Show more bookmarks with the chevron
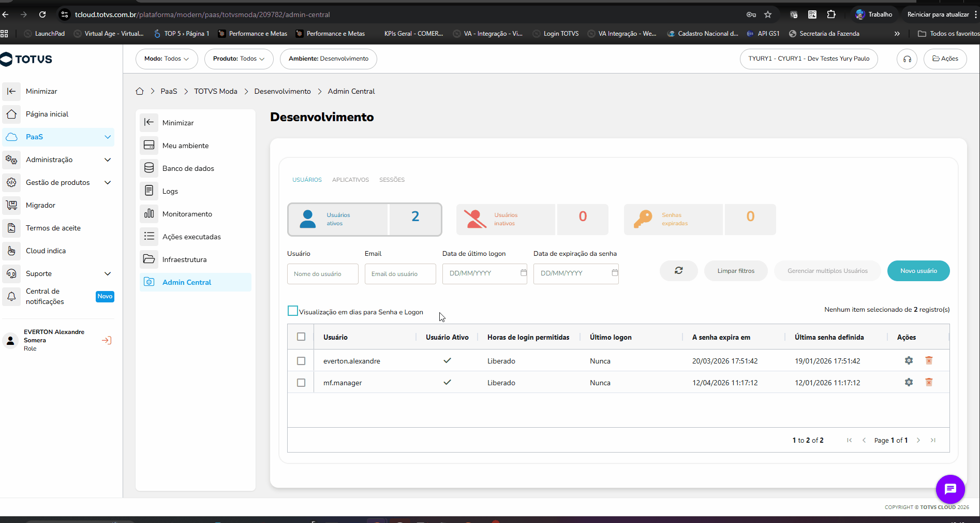The image size is (980, 523). click(x=897, y=34)
